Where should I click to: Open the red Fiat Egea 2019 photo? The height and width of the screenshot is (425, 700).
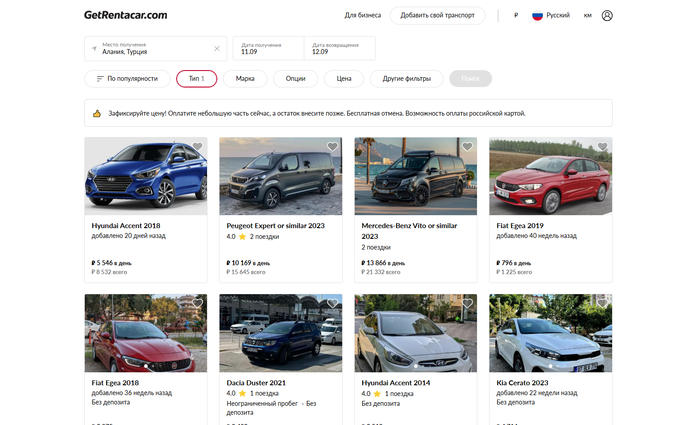[551, 176]
